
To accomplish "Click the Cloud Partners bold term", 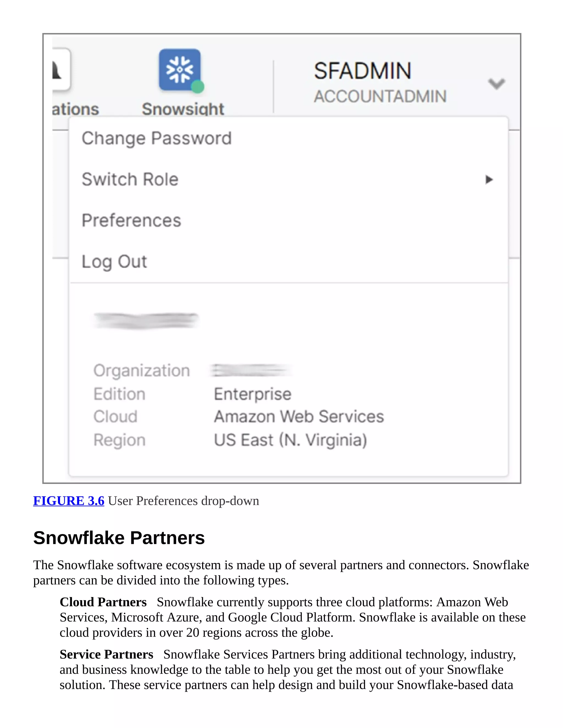I will [103, 602].
